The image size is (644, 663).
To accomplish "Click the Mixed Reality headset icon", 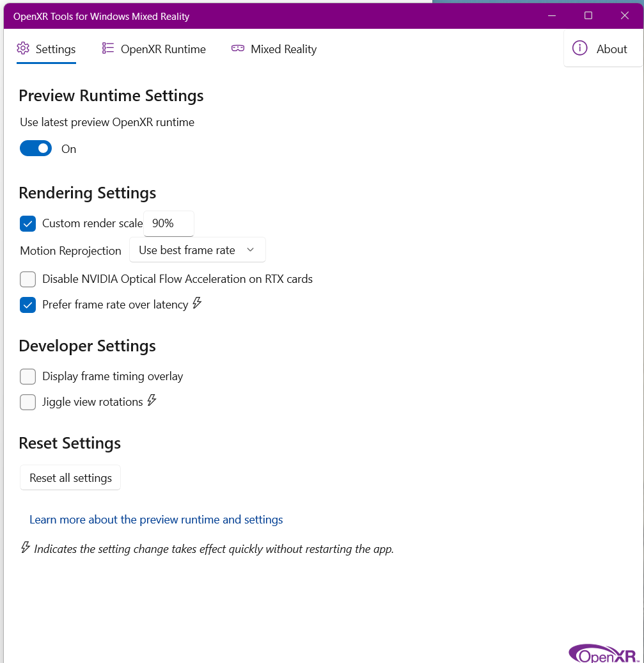I will click(238, 49).
